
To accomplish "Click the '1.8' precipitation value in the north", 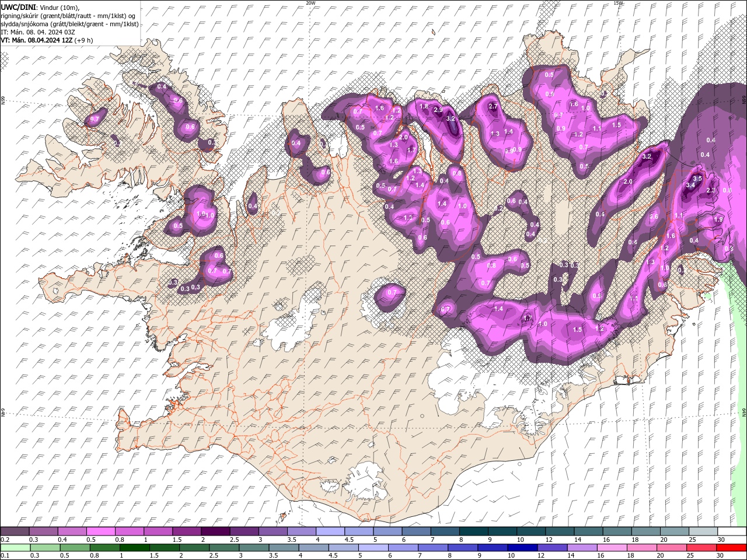I will click(424, 106).
